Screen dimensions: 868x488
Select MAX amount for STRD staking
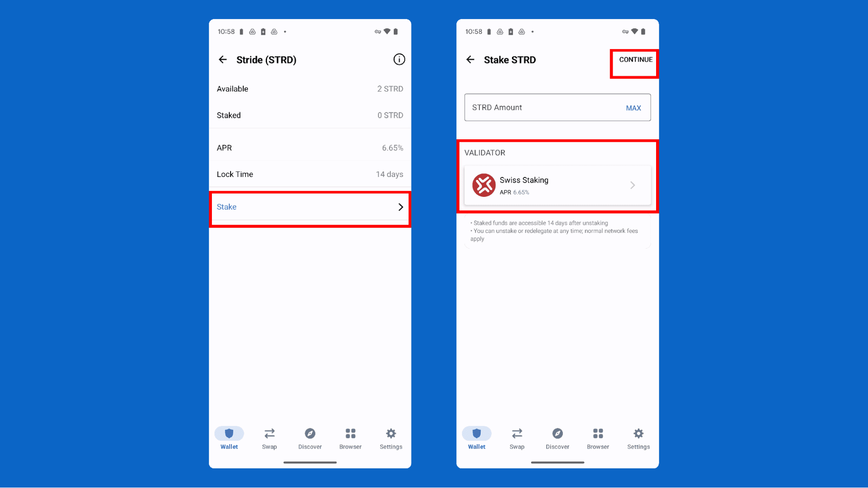[x=634, y=108]
